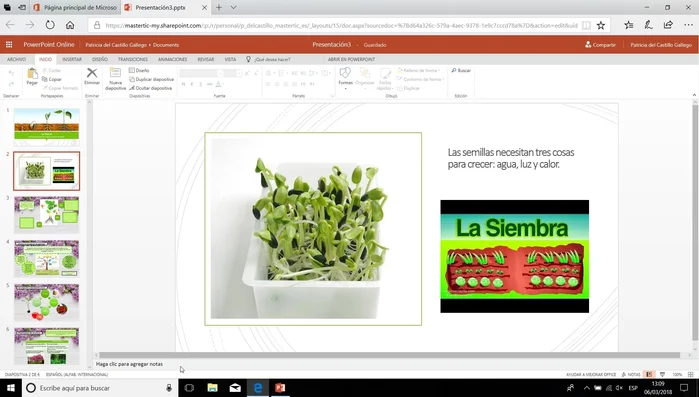Select the La Siembra video on slide
The image size is (699, 397).
pos(514,256)
